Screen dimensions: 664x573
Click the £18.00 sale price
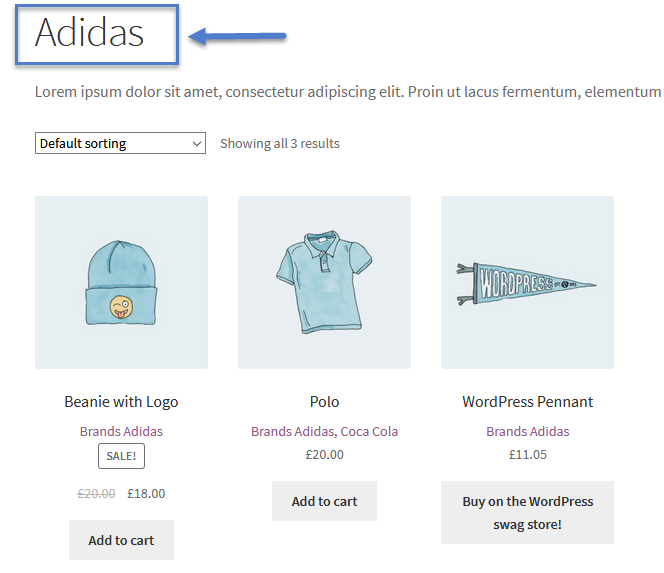[146, 493]
